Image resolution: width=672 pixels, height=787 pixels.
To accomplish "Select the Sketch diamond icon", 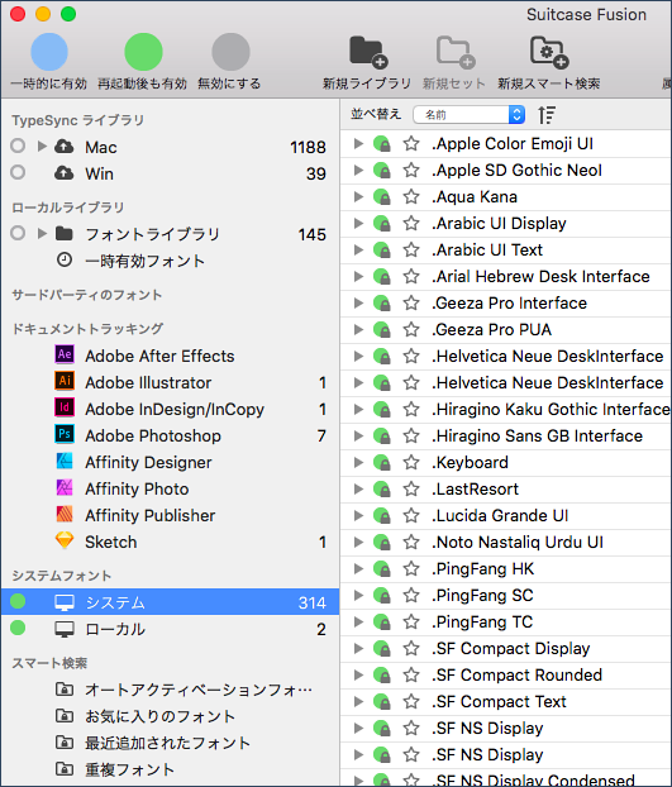I will click(65, 541).
